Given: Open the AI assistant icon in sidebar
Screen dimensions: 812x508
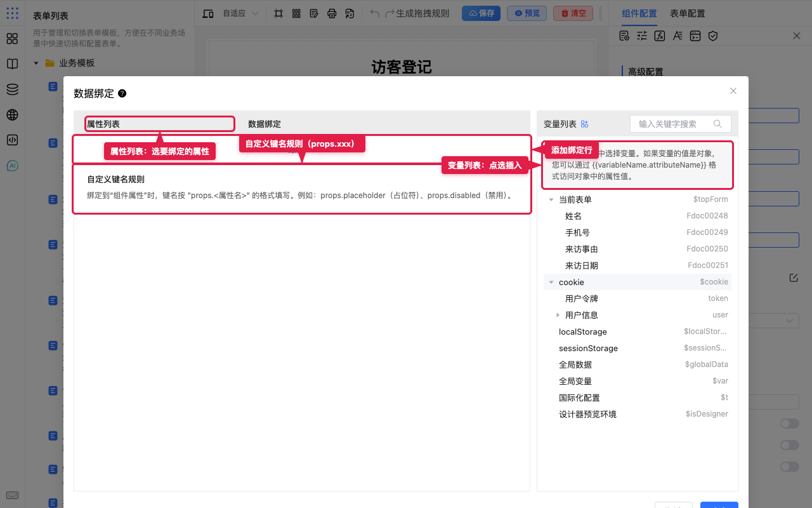Looking at the screenshot, I should click(12, 166).
